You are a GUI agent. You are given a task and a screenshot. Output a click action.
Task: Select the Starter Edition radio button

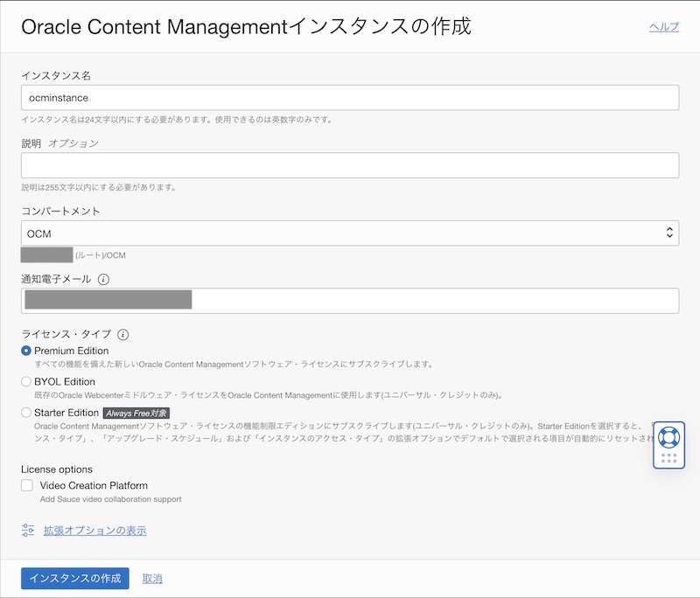[x=26, y=413]
